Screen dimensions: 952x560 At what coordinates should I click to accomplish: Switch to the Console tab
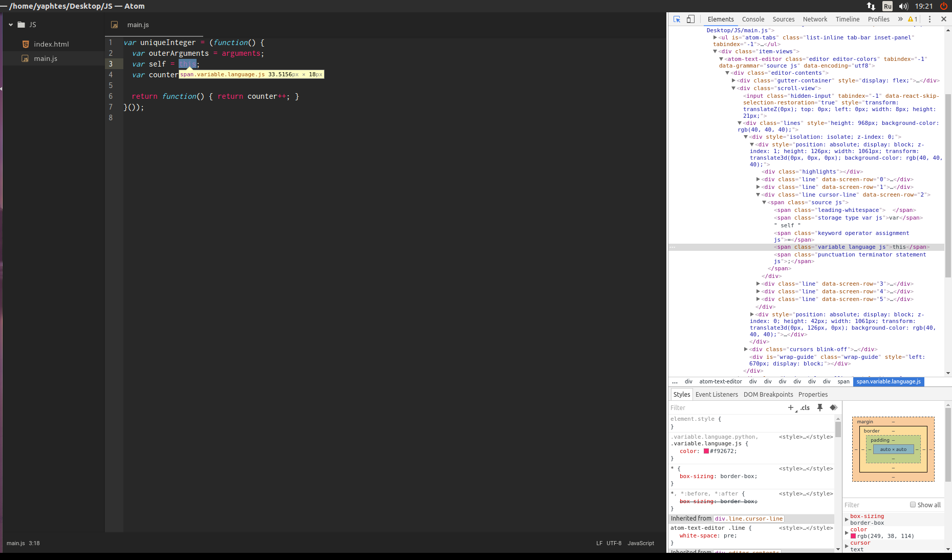coord(753,19)
